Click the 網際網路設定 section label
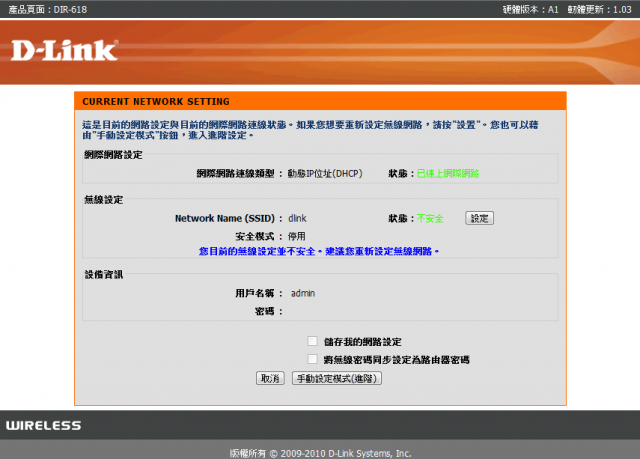640x459 pixels. pyautogui.click(x=113, y=155)
